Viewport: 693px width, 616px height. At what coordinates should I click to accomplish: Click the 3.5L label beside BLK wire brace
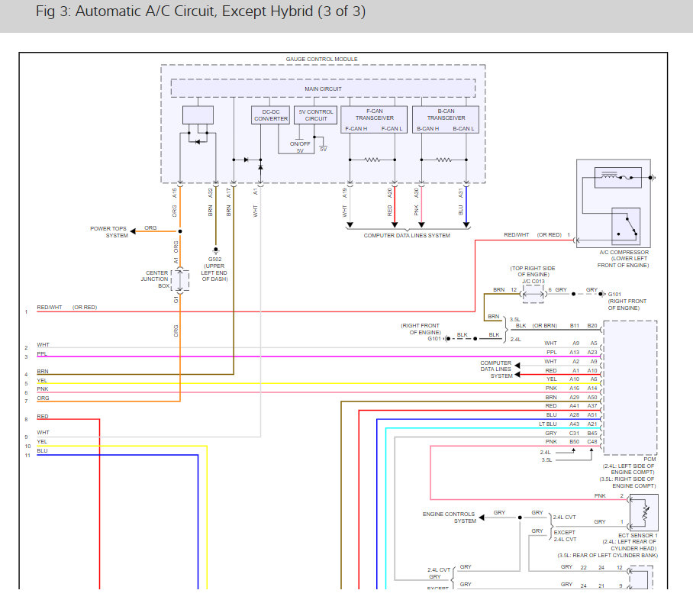tap(515, 319)
